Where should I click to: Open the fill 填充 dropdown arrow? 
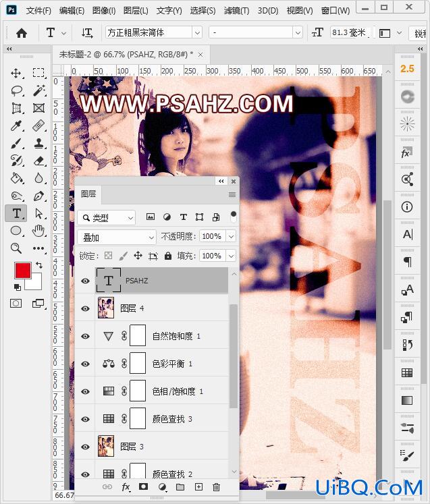231,256
